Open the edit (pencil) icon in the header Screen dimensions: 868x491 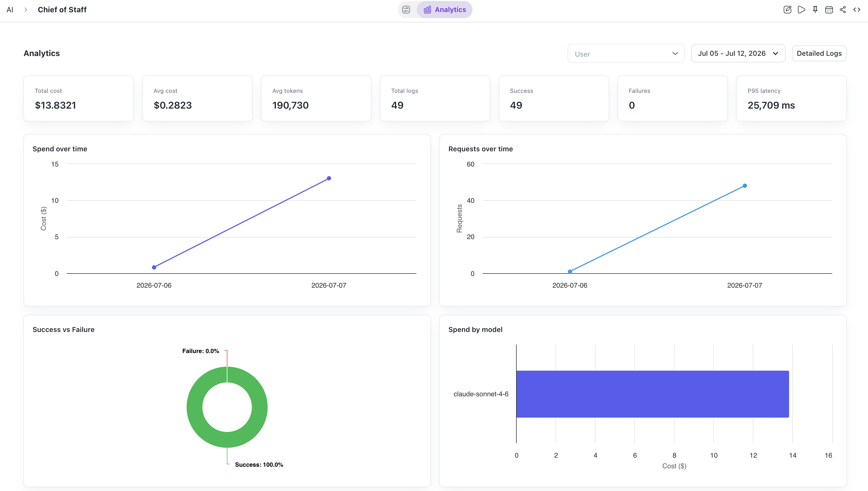click(x=787, y=9)
